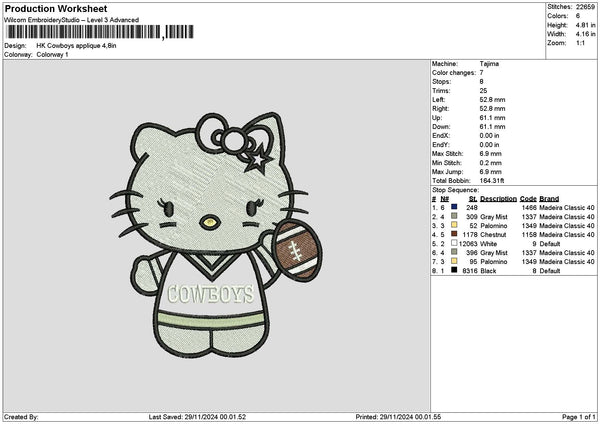
Task: Click 'Default' brand in the Black row
Action: pyautogui.click(x=550, y=271)
